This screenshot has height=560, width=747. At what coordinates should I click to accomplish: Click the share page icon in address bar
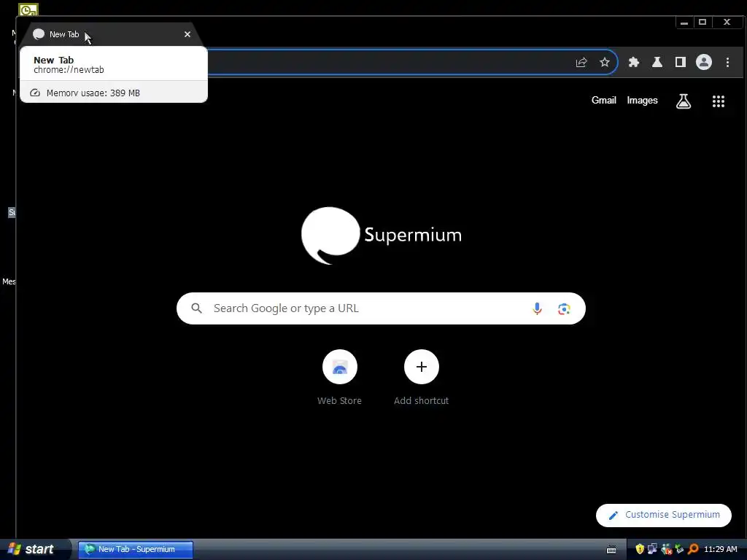click(581, 63)
